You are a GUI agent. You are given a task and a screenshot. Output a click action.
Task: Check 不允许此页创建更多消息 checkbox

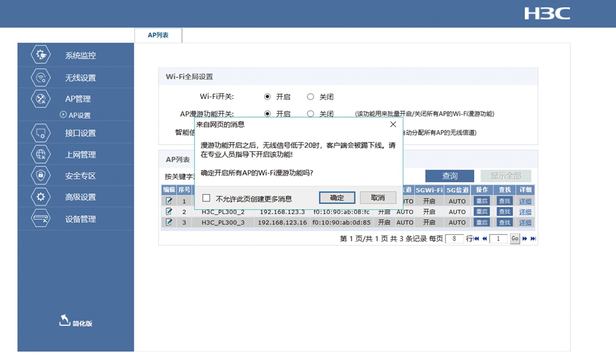click(206, 198)
